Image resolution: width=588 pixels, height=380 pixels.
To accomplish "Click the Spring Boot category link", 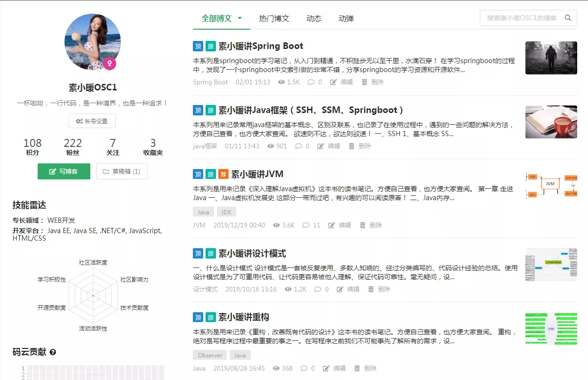I will [210, 82].
